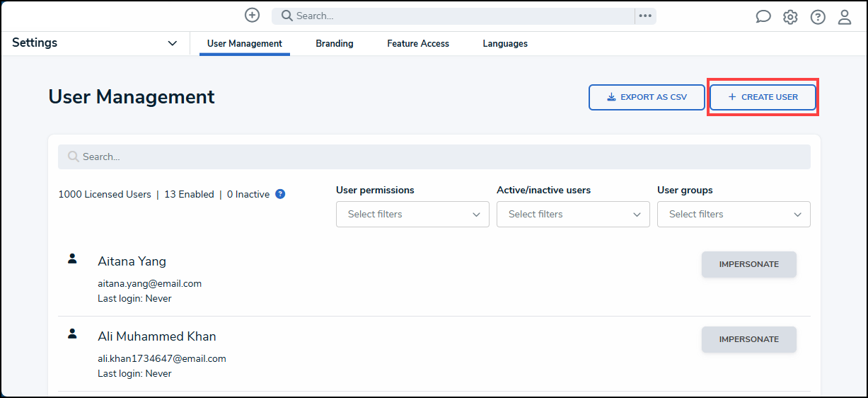The height and width of the screenshot is (398, 868).
Task: Open the User permissions filter dropdown
Action: 412,214
